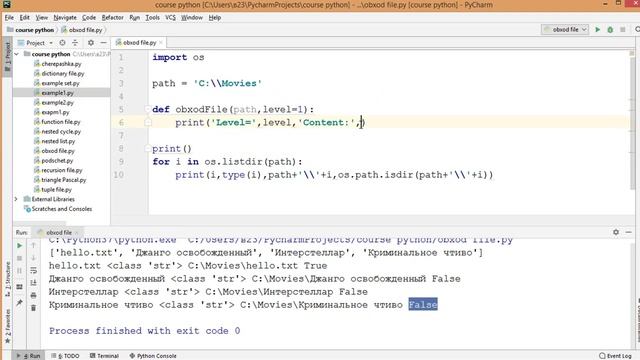Click the Run panel pause output icon
Screen dimensions: 640x360
coord(20,271)
